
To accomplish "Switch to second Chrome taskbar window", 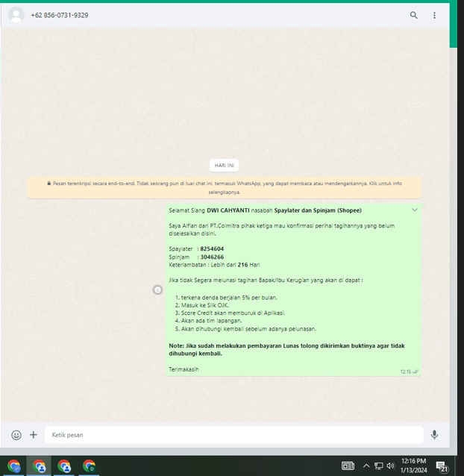I will (39, 466).
